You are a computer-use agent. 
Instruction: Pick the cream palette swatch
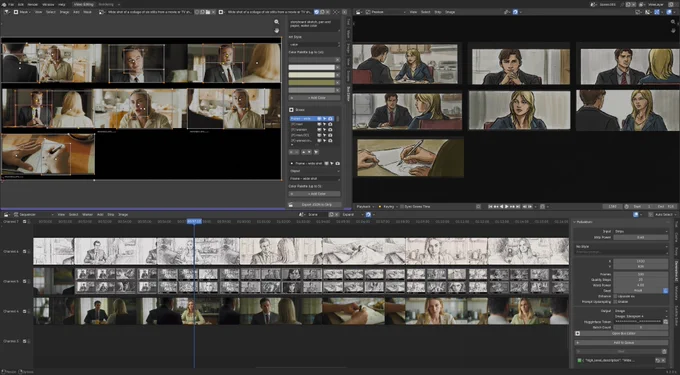pos(312,75)
